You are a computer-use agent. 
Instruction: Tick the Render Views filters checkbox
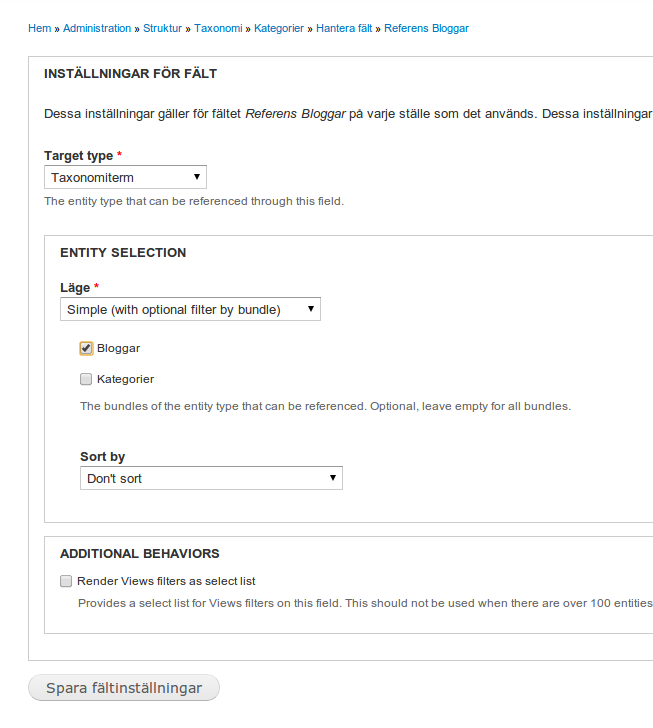[x=66, y=581]
